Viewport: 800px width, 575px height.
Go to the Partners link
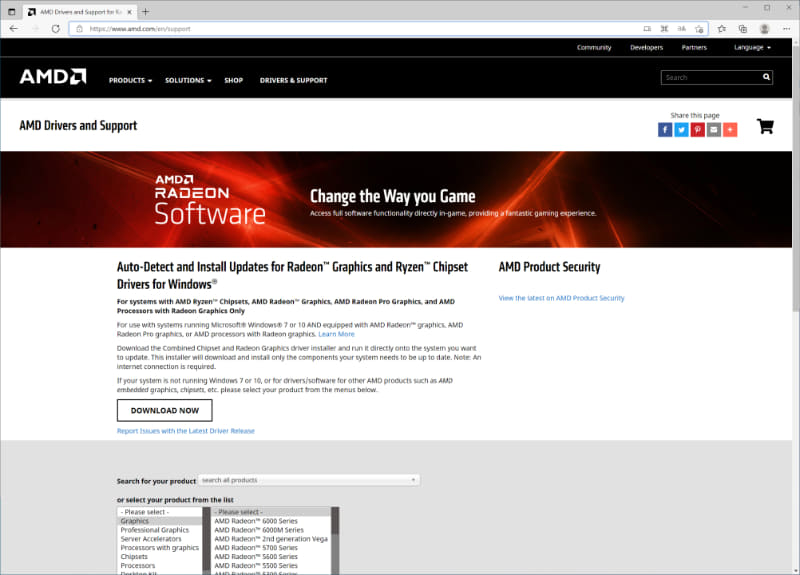[x=694, y=47]
